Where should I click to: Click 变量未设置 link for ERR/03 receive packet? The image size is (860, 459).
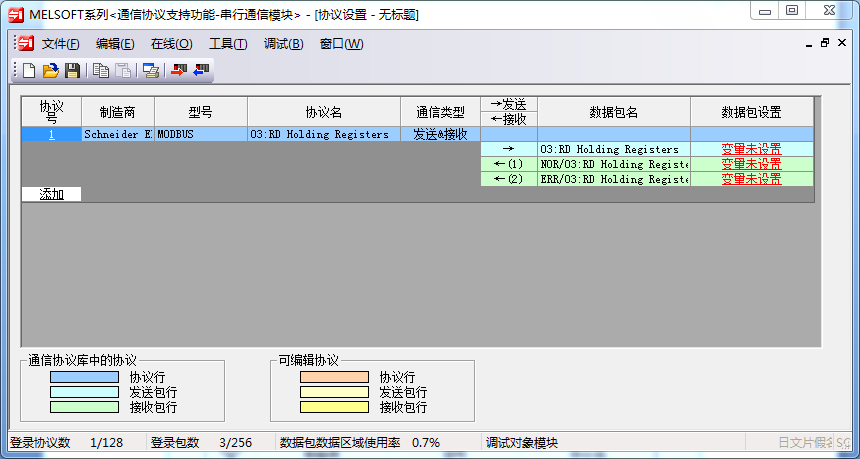751,179
